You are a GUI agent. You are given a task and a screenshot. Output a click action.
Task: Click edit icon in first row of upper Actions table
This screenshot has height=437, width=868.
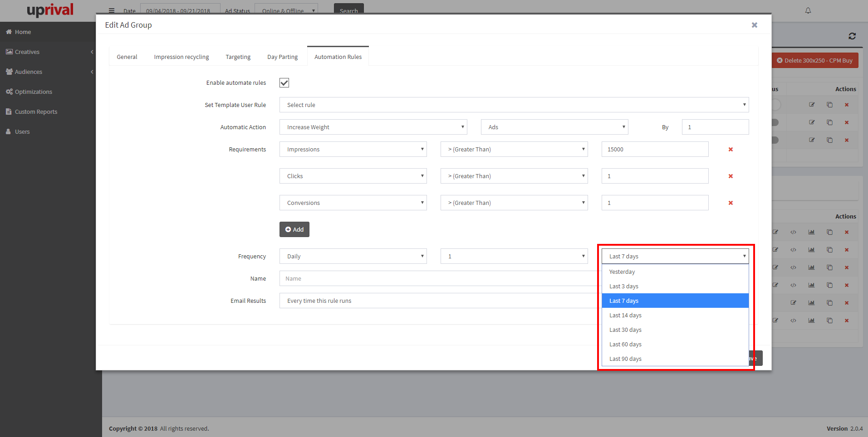(x=812, y=105)
